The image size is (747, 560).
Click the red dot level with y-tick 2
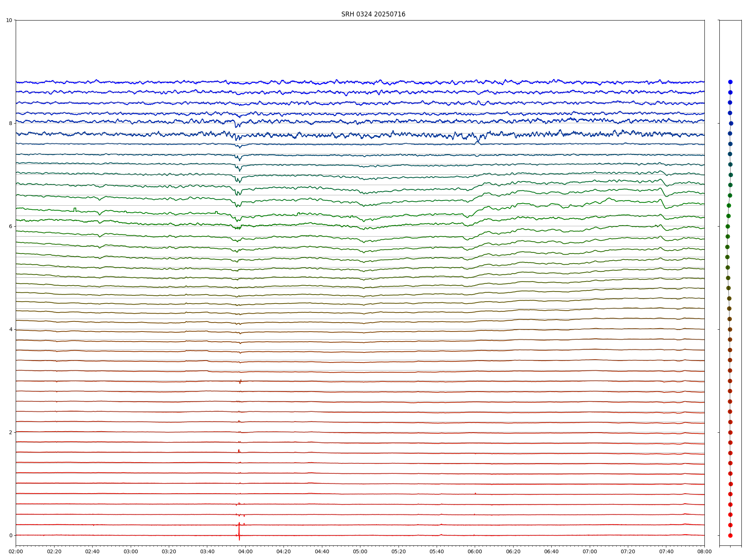pos(730,432)
